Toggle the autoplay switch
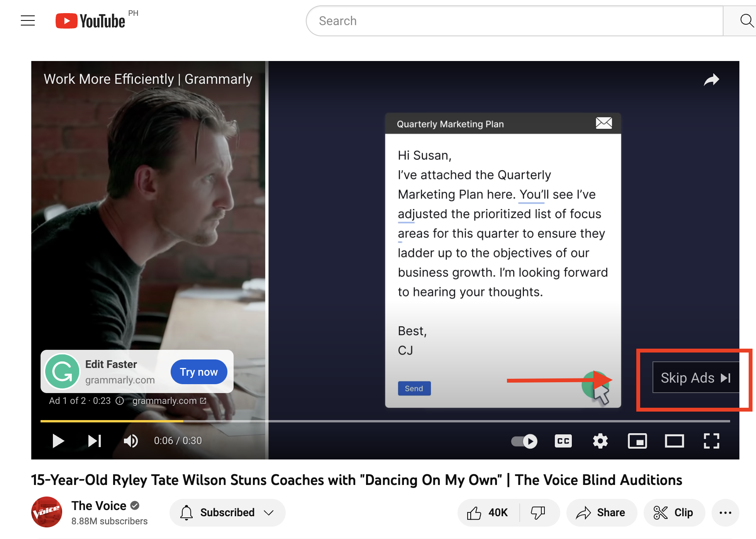The width and height of the screenshot is (756, 539). pos(524,441)
